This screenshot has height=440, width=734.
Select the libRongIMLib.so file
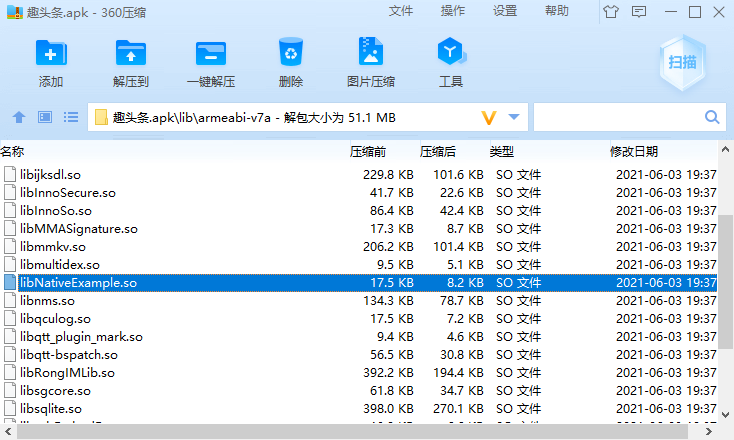coord(67,373)
